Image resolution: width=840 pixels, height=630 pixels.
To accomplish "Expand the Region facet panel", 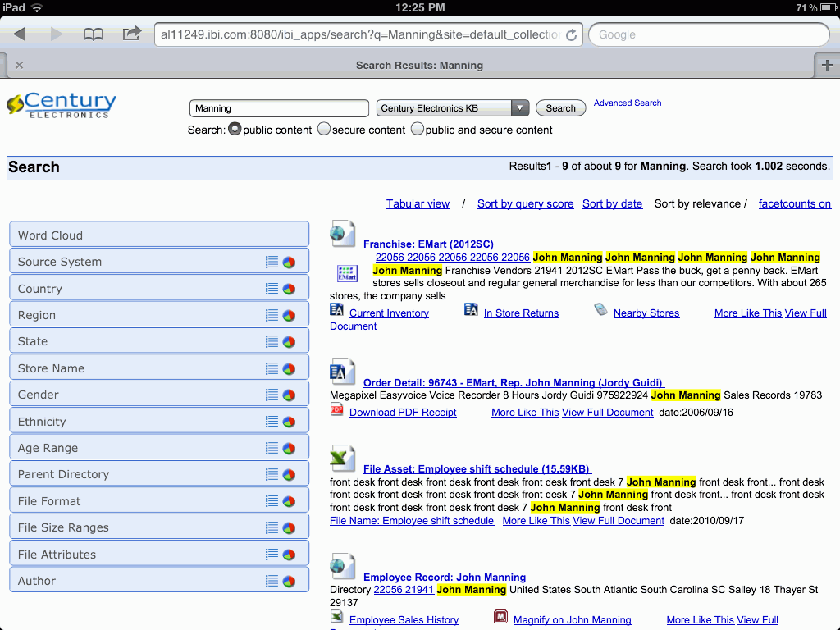I will coord(159,315).
